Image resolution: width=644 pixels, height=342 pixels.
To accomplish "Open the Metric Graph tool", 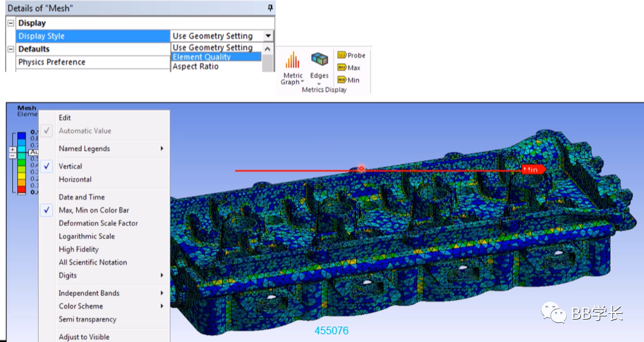I will (x=292, y=68).
